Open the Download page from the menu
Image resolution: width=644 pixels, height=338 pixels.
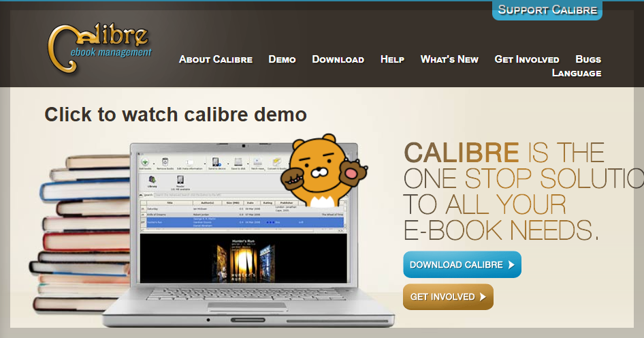point(338,59)
